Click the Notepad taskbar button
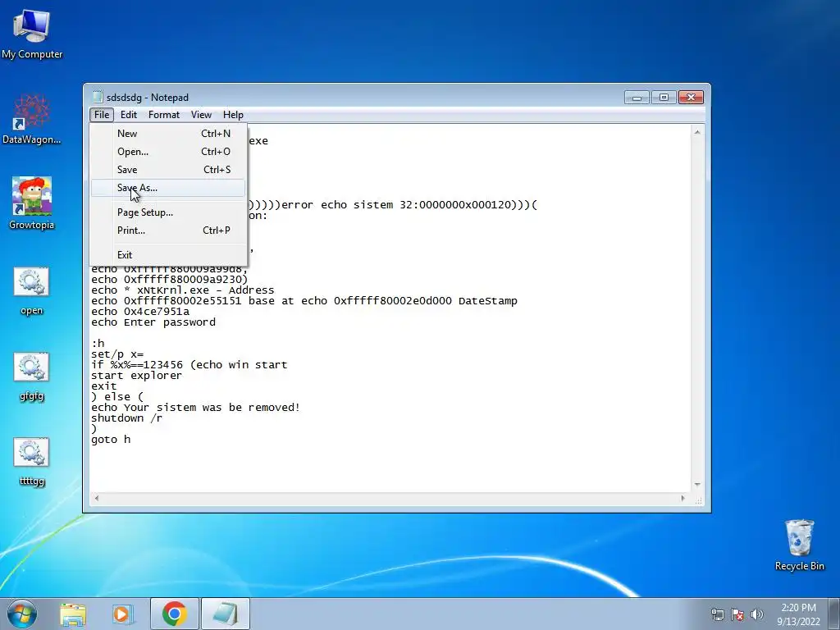 pos(226,614)
